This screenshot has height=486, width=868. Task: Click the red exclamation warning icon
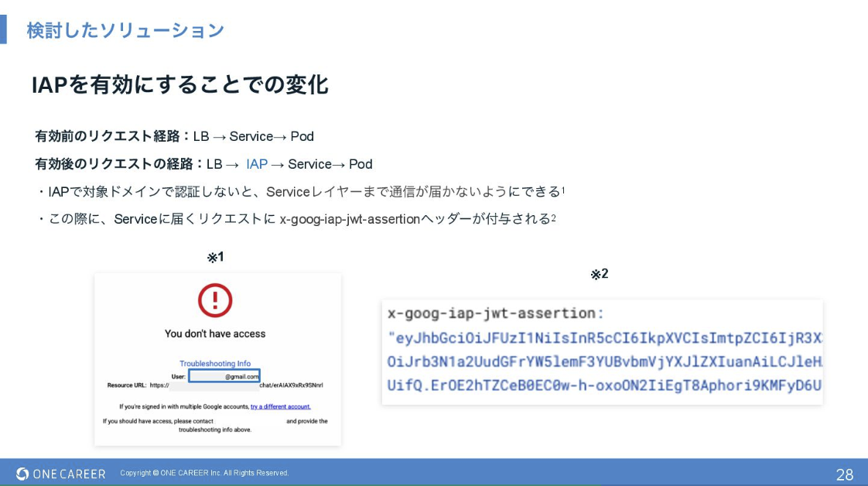pyautogui.click(x=215, y=300)
